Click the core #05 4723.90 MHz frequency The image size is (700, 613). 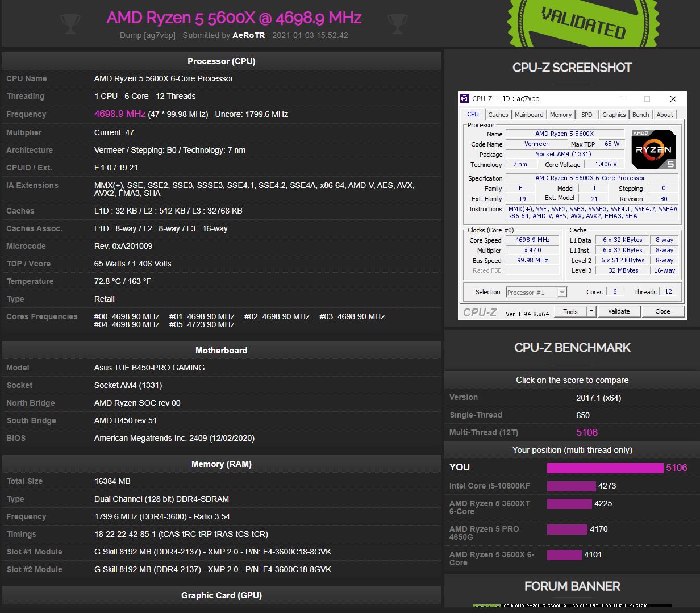[202, 324]
